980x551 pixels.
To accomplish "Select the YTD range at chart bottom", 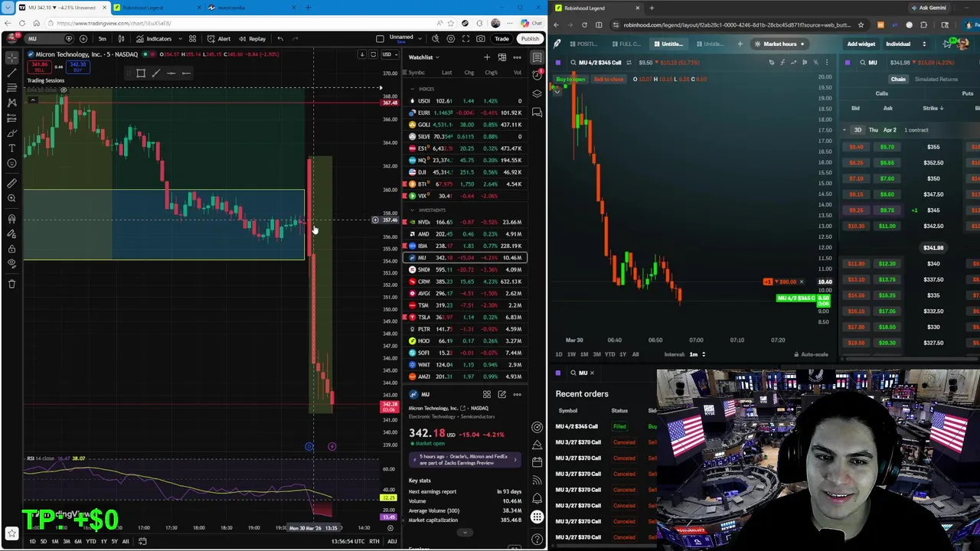I will (91, 542).
